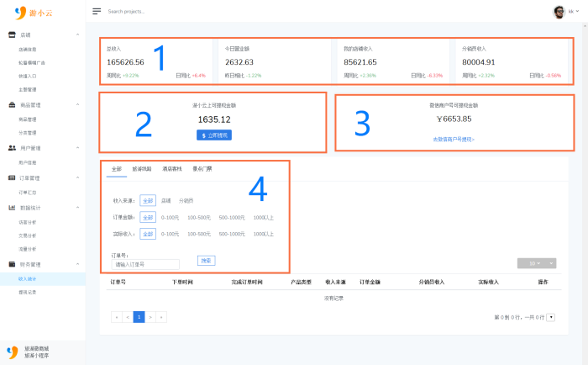Open the kk account dropdown arrow
The image size is (588, 365).
pos(578,11)
